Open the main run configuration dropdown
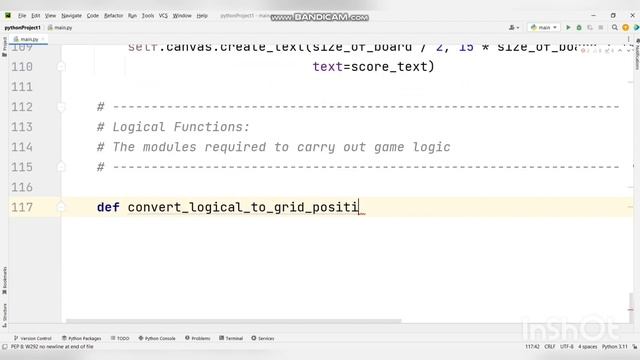Image resolution: width=640 pixels, height=360 pixels. point(544,27)
